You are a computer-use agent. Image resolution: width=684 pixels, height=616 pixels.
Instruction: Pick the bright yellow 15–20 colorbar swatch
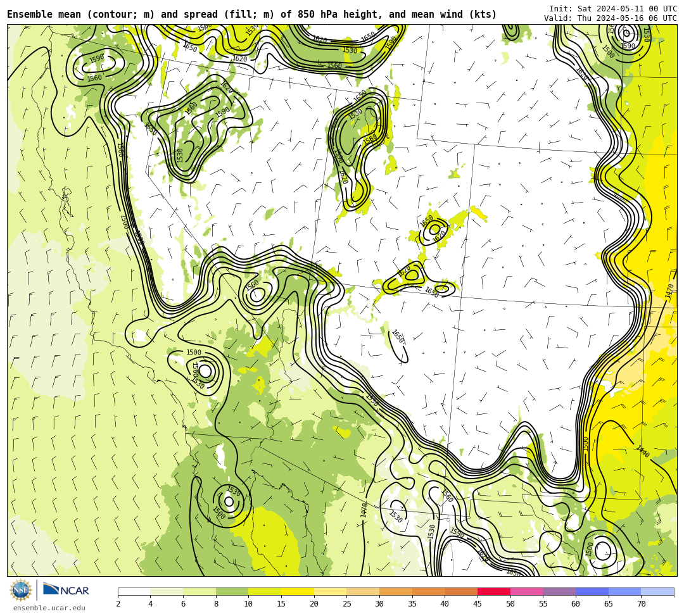(x=298, y=592)
